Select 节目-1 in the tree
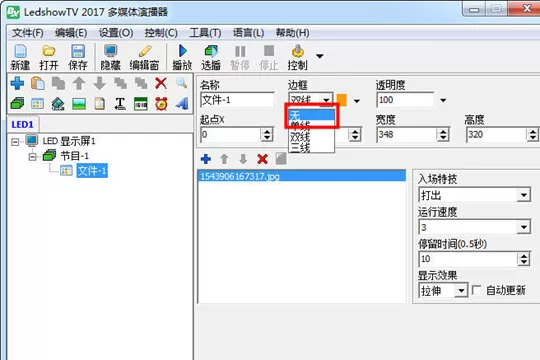The width and height of the screenshot is (540, 360). click(x=74, y=156)
